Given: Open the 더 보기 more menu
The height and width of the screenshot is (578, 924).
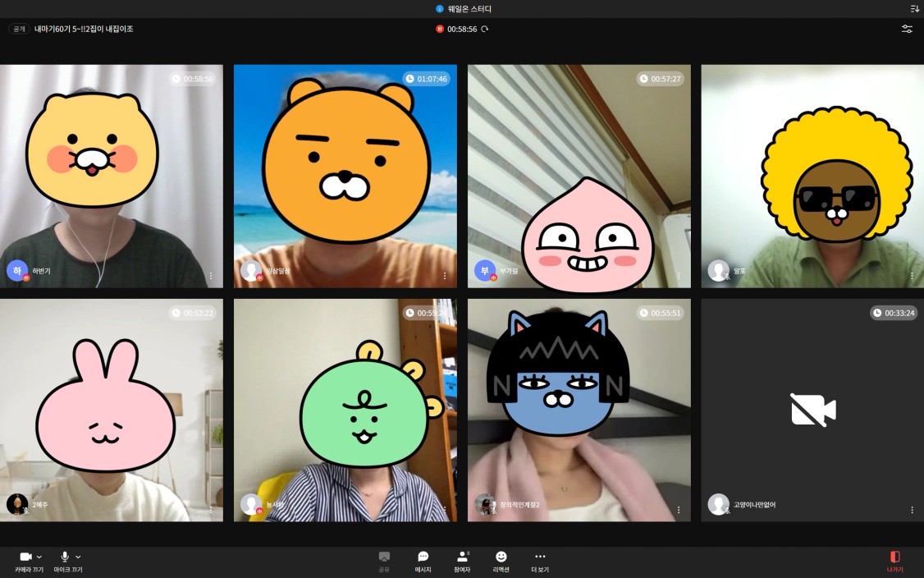Looking at the screenshot, I should coord(540,561).
